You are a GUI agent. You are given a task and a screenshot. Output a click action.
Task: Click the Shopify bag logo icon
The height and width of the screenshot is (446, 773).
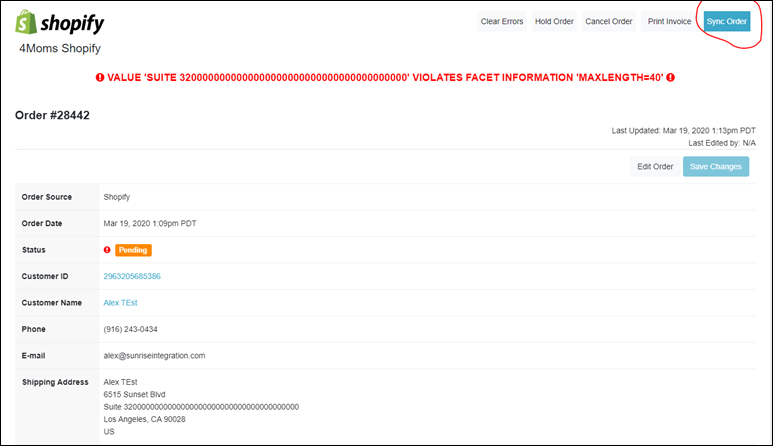[x=28, y=23]
